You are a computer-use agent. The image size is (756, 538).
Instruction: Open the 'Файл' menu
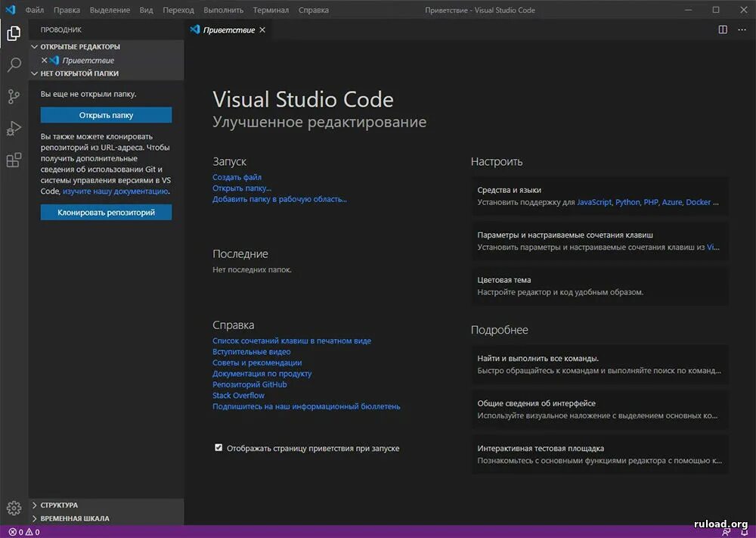pyautogui.click(x=34, y=11)
